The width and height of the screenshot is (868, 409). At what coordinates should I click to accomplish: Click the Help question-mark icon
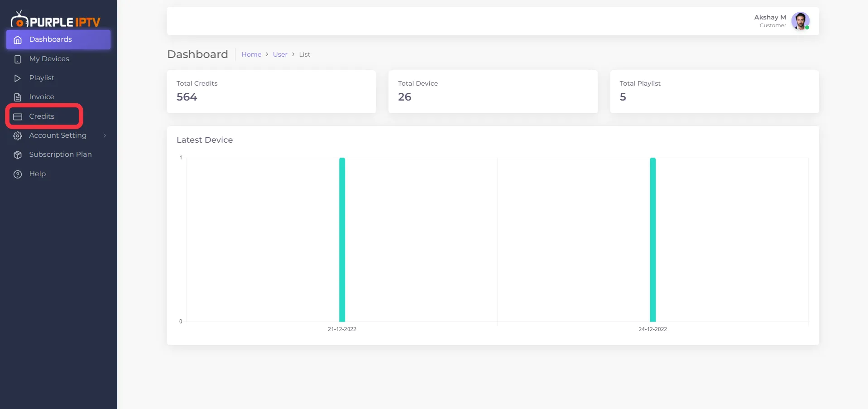tap(18, 174)
